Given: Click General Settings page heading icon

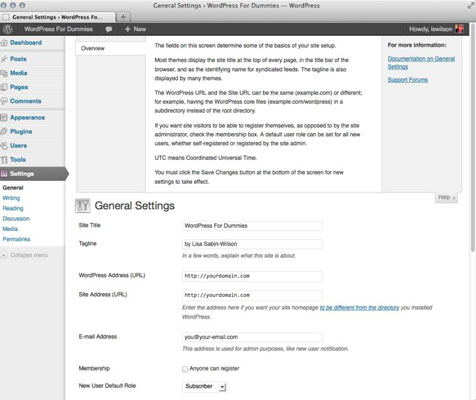Looking at the screenshot, I should pyautogui.click(x=83, y=206).
